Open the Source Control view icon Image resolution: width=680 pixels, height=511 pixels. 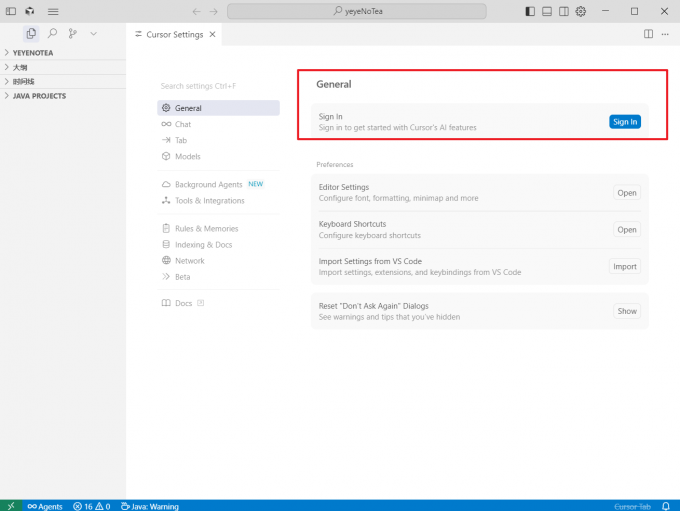click(73, 33)
